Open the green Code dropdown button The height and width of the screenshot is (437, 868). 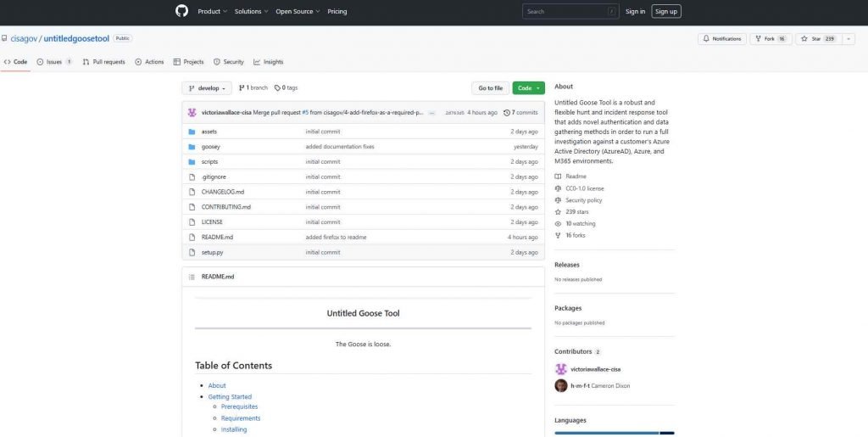coord(528,88)
